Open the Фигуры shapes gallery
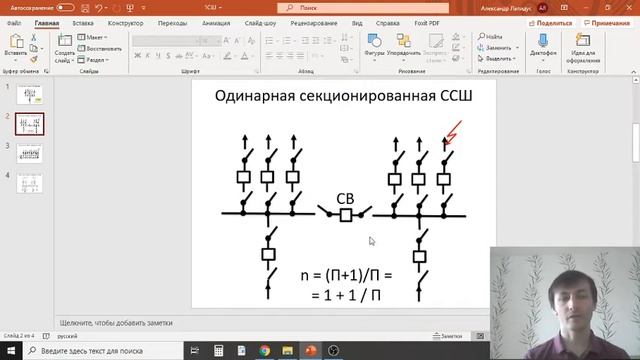Image resolution: width=640 pixels, height=360 pixels. pos(374,48)
